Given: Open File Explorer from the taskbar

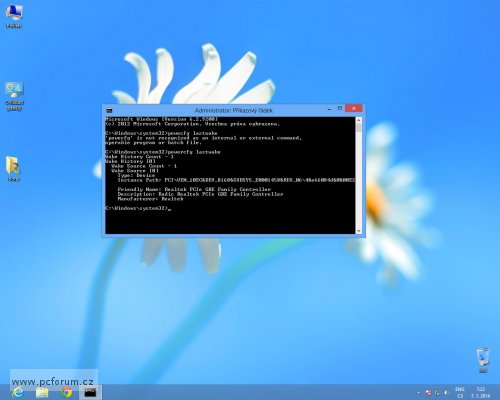Looking at the screenshot, I should (x=42, y=392).
